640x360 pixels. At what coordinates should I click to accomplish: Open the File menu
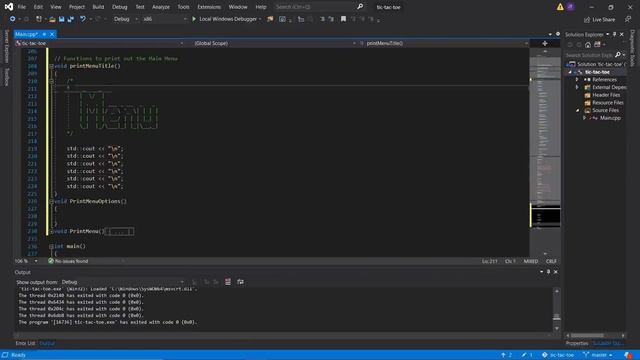[21, 7]
